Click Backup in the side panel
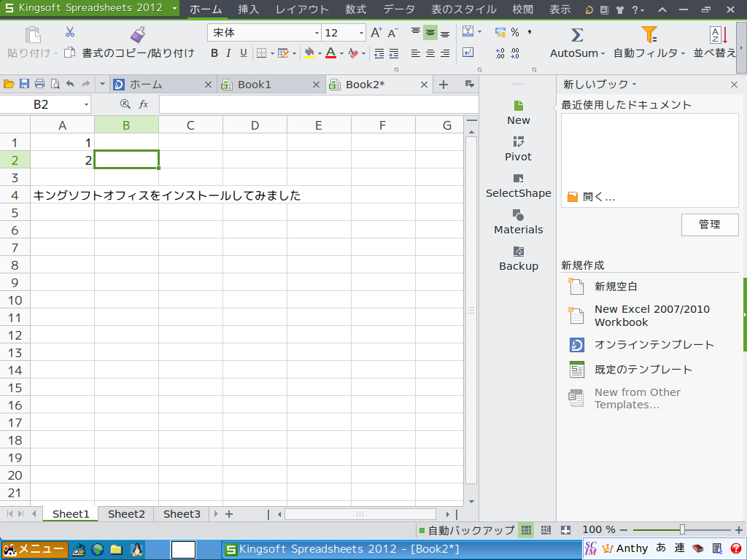Screen dimensions: 747x560 [x=519, y=259]
